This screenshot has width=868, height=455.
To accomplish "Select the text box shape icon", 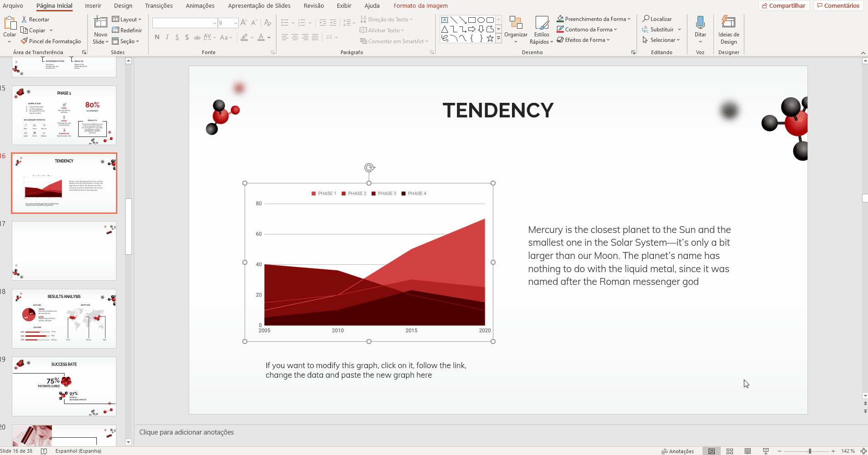I will (x=445, y=20).
